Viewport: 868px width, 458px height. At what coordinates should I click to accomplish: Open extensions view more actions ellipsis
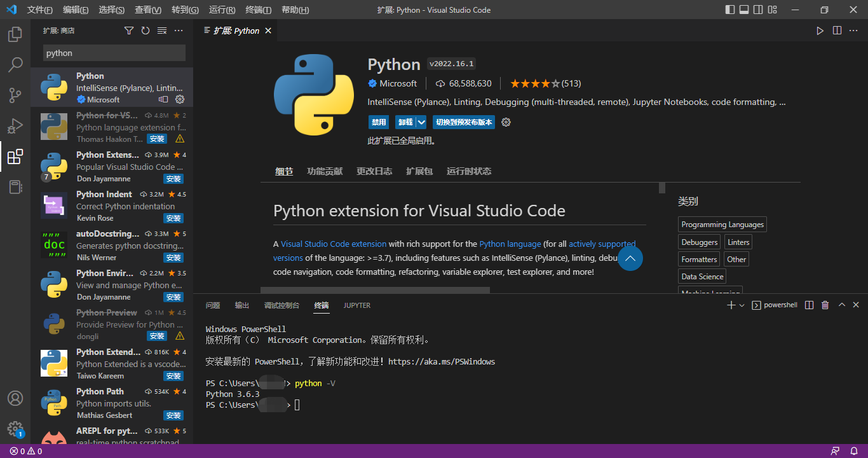coord(179,31)
